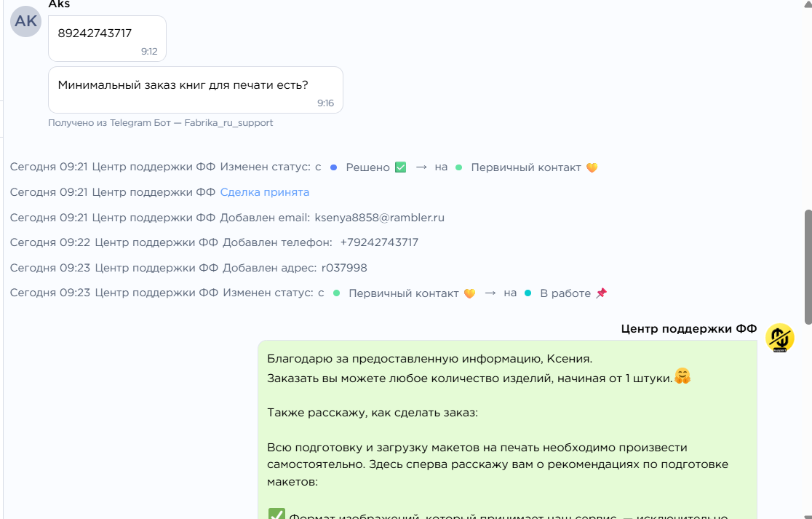
Task: Click the В работе status label
Action: tap(565, 293)
